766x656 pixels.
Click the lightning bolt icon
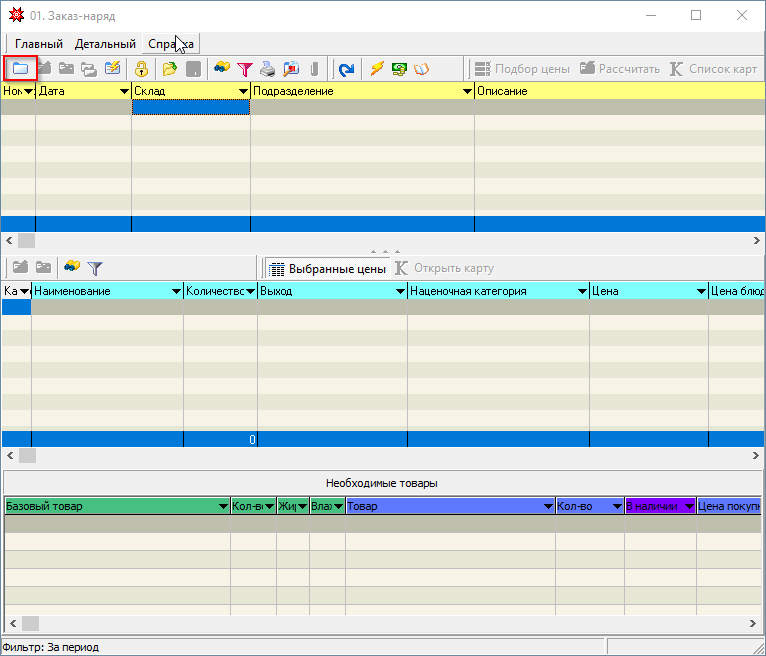377,69
